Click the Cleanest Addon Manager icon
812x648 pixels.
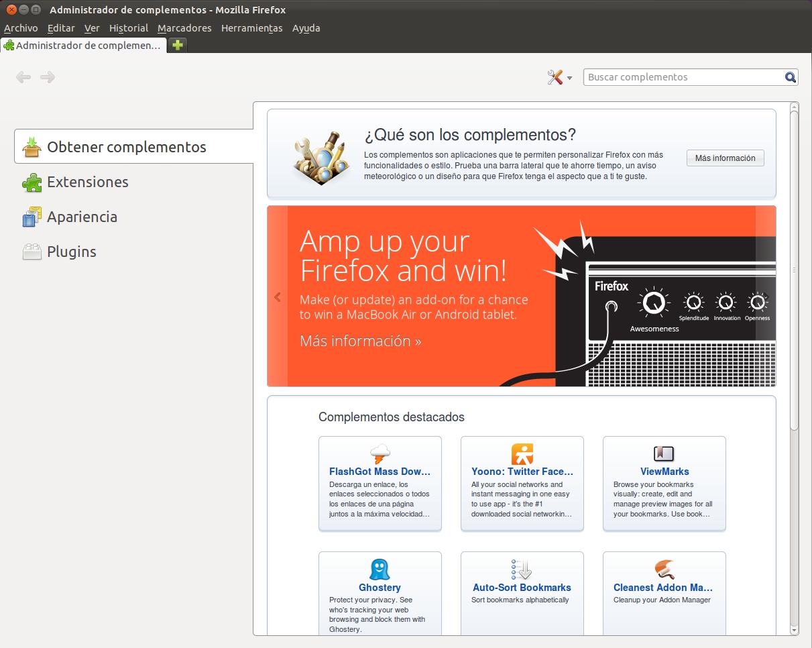coord(664,570)
